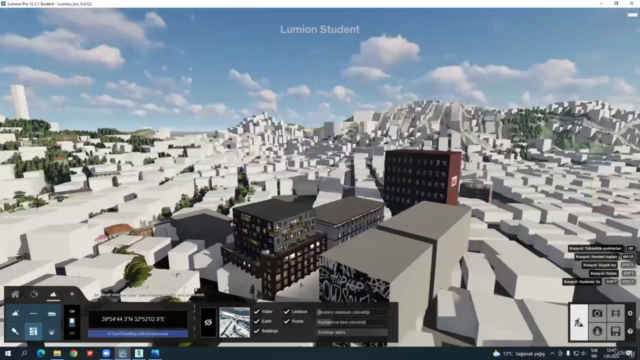Toggle the hide-map crossed eye icon

[x=208, y=322]
